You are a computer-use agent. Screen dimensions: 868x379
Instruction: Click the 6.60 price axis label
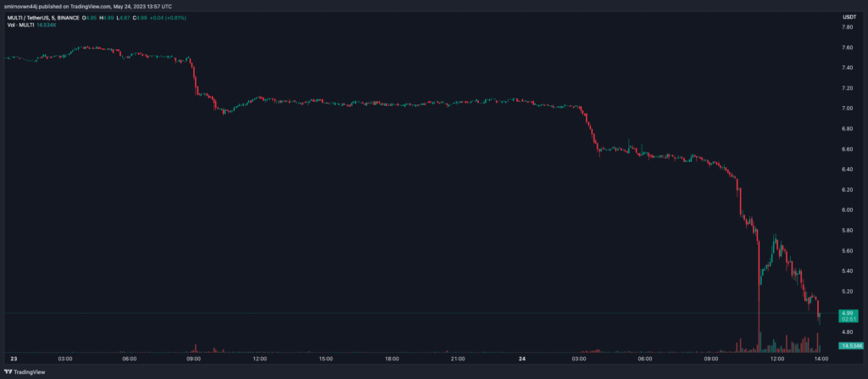(847, 149)
